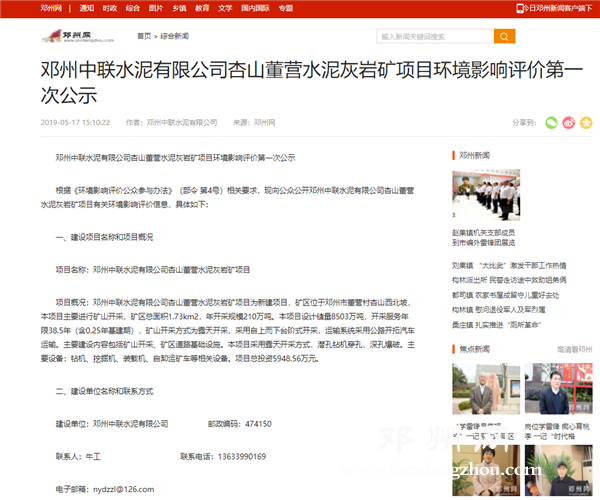600x500 pixels.
Task: Open the 岗位学雷锋 photo thumbnail
Action: (x=559, y=389)
